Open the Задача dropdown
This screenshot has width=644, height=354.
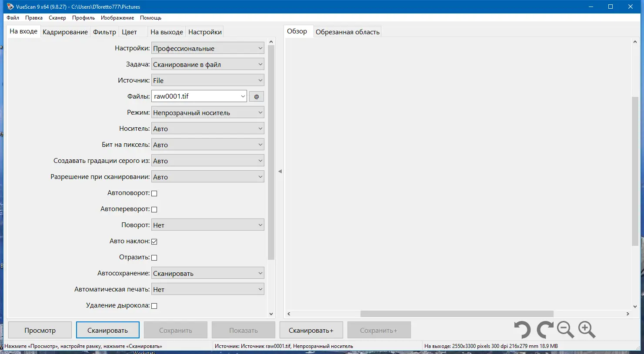[208, 64]
